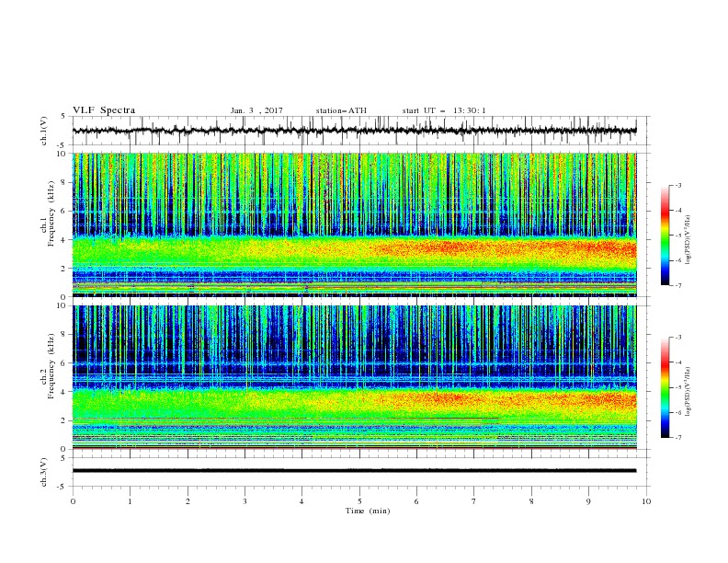The image size is (728, 563).
Task: Select the date text "Jan. 3 , 2017"
Action: (256, 110)
